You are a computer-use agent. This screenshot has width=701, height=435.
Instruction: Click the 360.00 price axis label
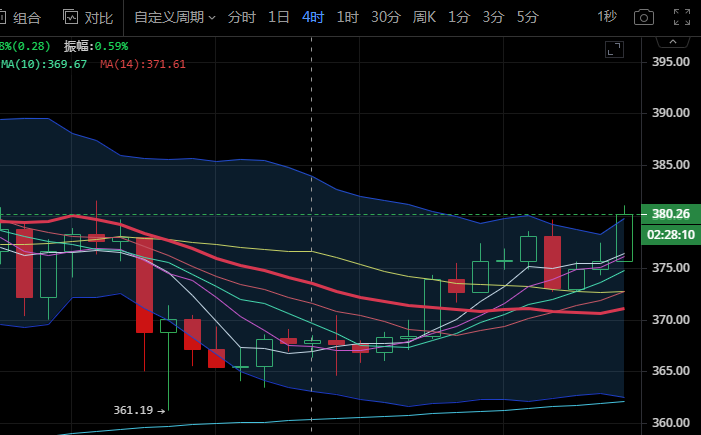(x=671, y=422)
